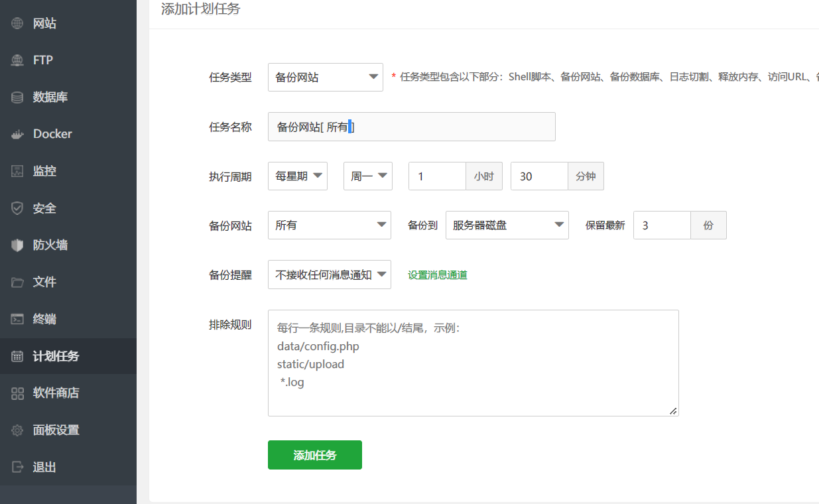Expand the 每星期 execution cycle dropdown
819x504 pixels.
[x=297, y=176]
